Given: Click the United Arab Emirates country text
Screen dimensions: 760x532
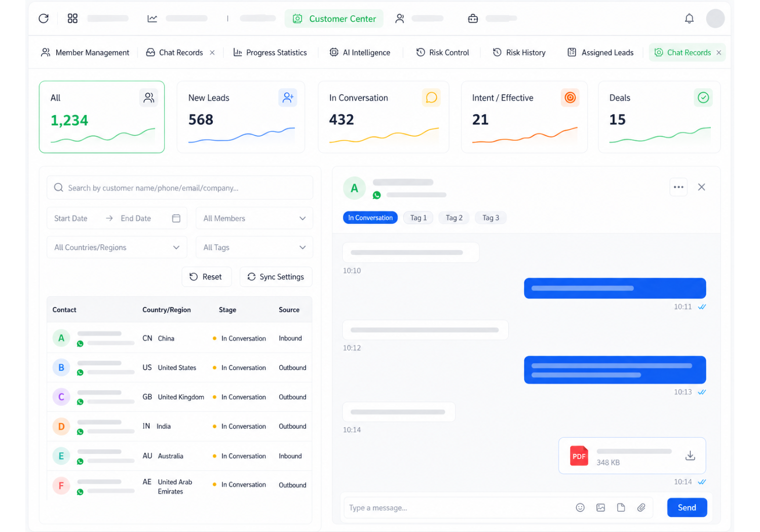Looking at the screenshot, I should pos(175,487).
